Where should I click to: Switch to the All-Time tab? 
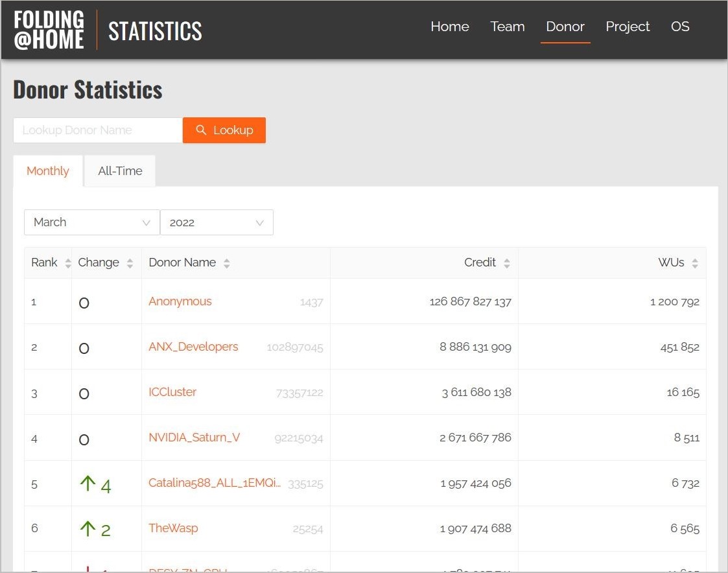tap(120, 171)
